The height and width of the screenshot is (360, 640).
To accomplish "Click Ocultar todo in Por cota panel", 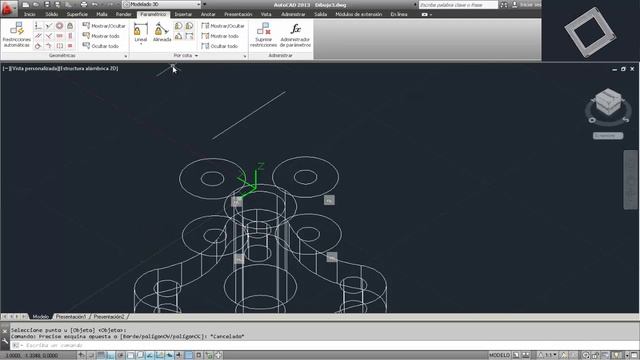I will [x=220, y=46].
